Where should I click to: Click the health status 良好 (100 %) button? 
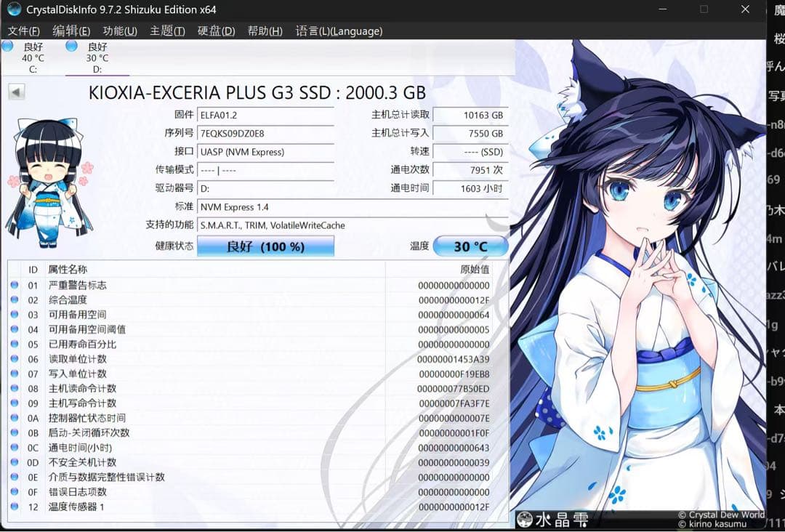click(x=265, y=246)
